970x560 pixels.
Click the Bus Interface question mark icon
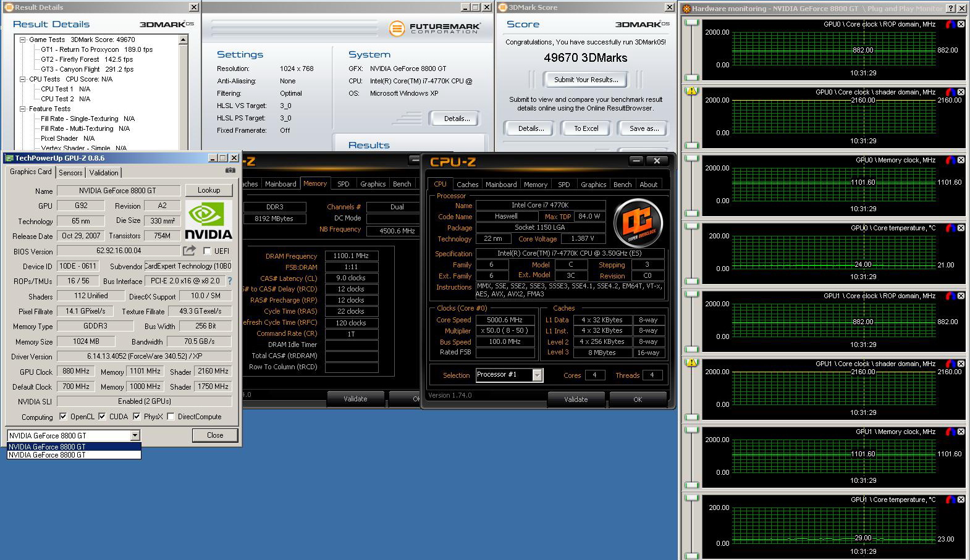[x=230, y=280]
